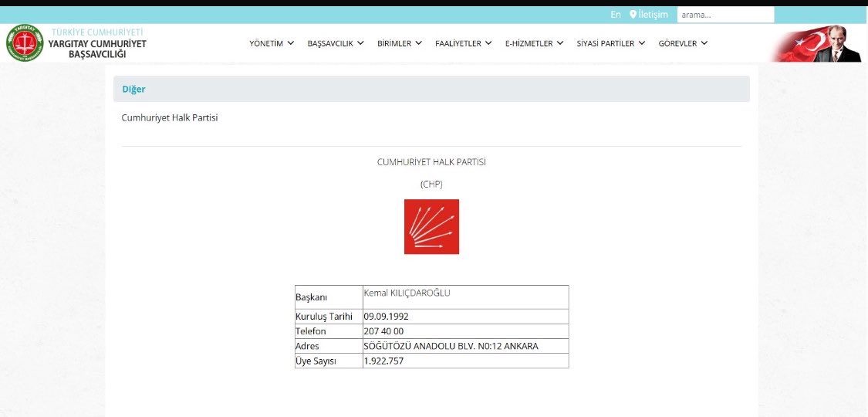Viewport: 868px width, 417px height.
Task: Click the CUMHURİYET HALK PARTİSİ heading
Action: pos(431,162)
